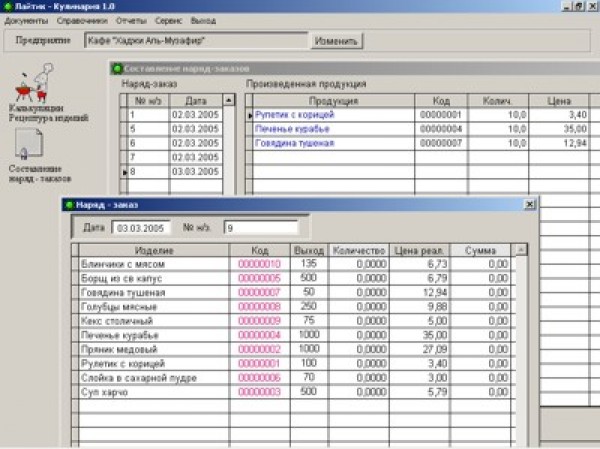Open the Документы menu
Image resolution: width=600 pixels, height=449 pixels.
click(x=26, y=21)
